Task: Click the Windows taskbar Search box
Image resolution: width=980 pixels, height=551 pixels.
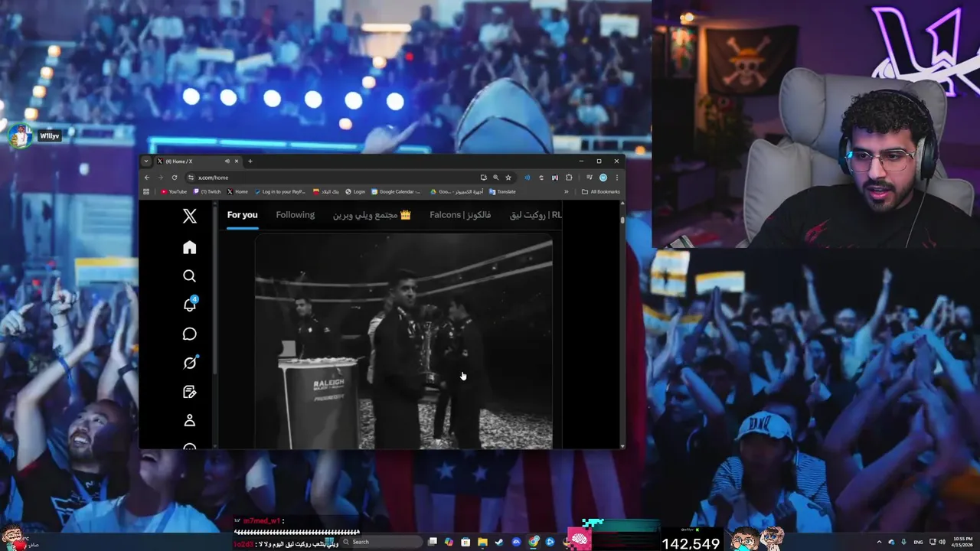Action: coord(381,542)
